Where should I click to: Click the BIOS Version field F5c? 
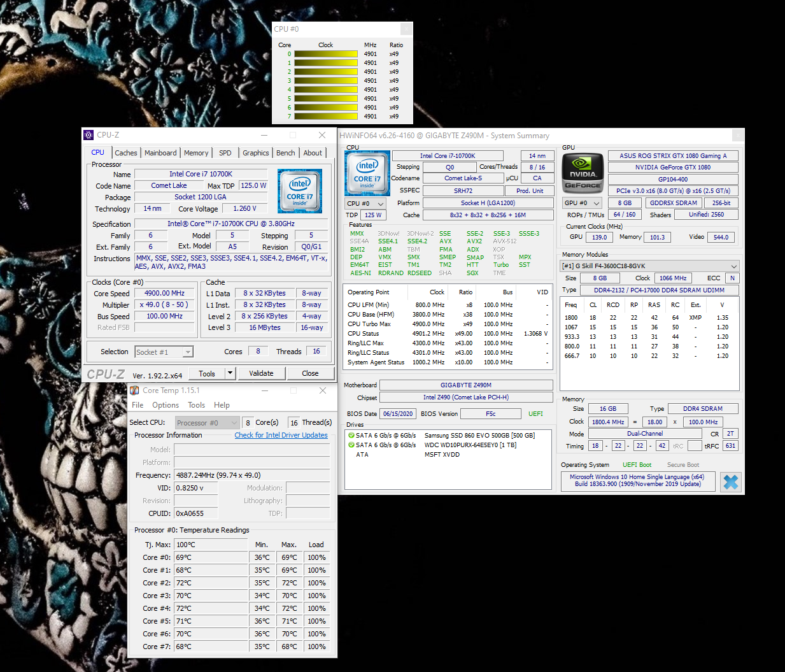491,414
